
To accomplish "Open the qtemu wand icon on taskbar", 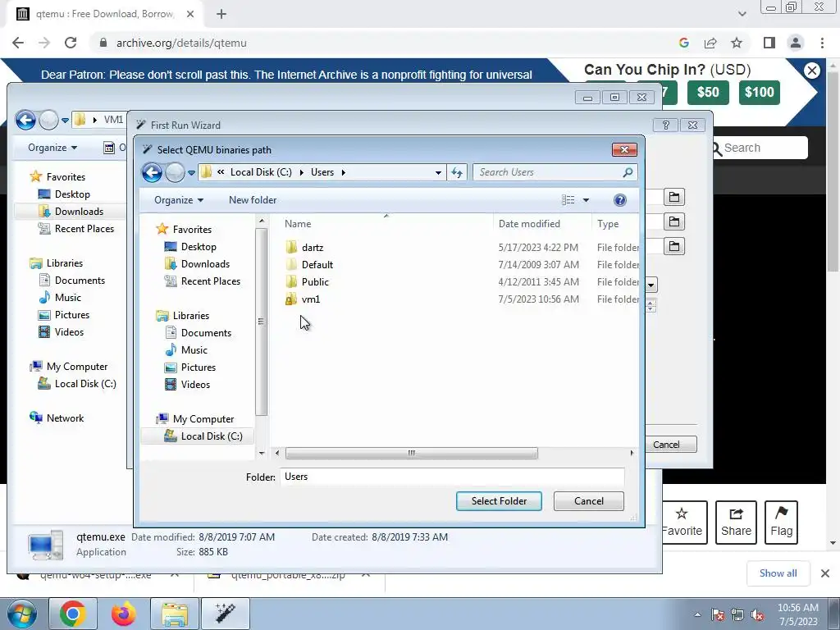I will [225, 614].
